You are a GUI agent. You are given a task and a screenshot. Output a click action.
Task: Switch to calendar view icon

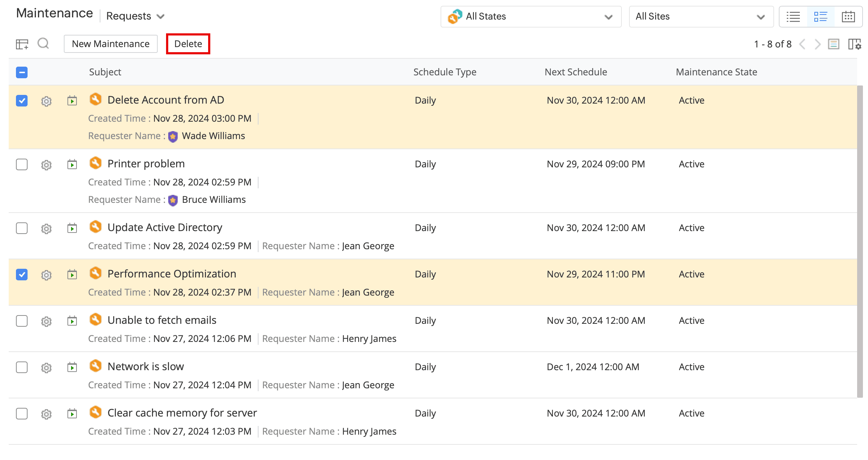click(848, 17)
